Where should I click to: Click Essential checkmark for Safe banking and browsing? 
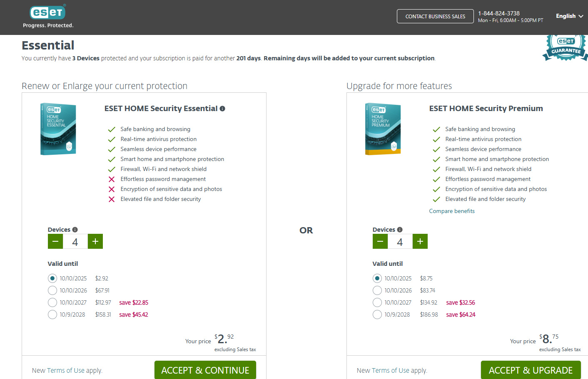[x=112, y=129]
